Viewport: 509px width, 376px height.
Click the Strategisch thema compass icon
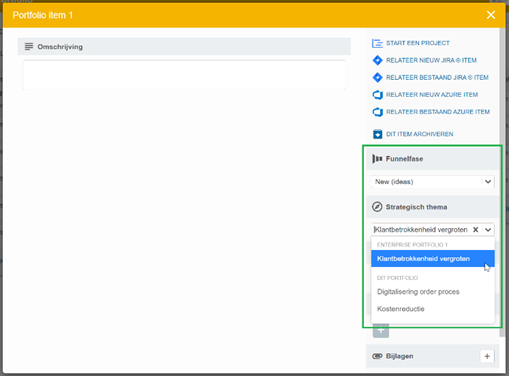(377, 207)
